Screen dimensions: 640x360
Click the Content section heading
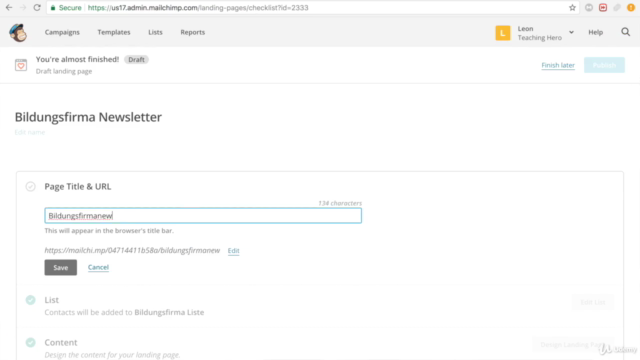(61, 342)
